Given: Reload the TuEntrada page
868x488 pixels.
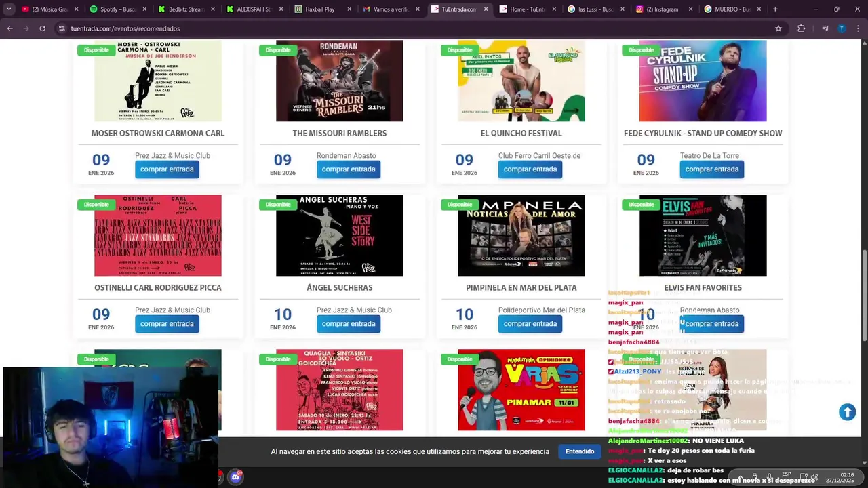Looking at the screenshot, I should [x=42, y=28].
